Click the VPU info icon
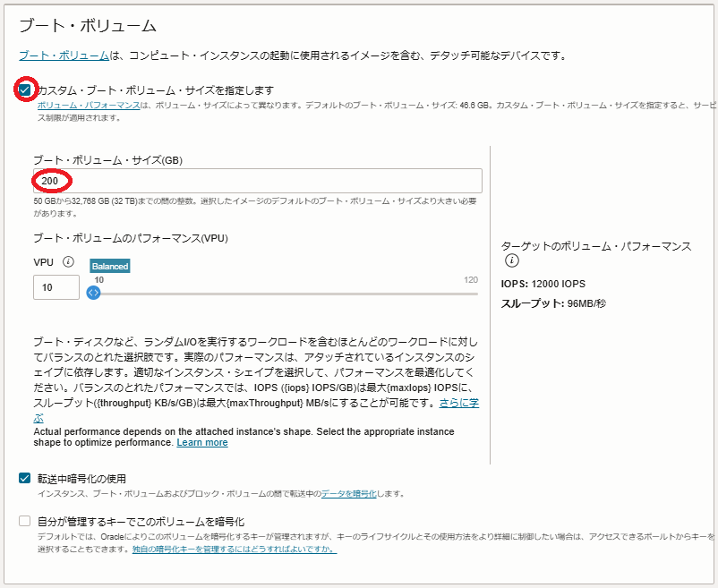 (68, 262)
